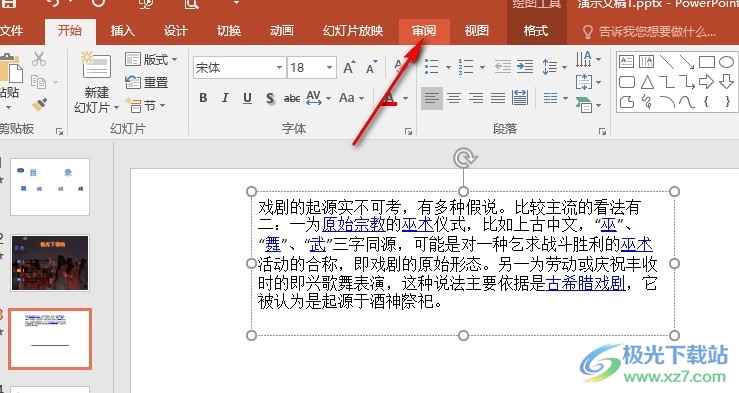Select the right block arrow shape
This screenshot has height=393, width=739.
tap(706, 82)
